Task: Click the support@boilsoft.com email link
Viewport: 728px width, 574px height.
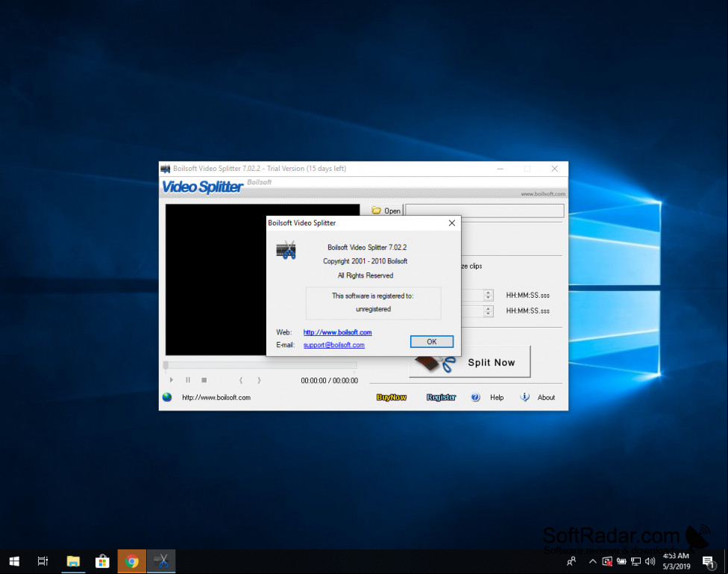Action: [334, 345]
